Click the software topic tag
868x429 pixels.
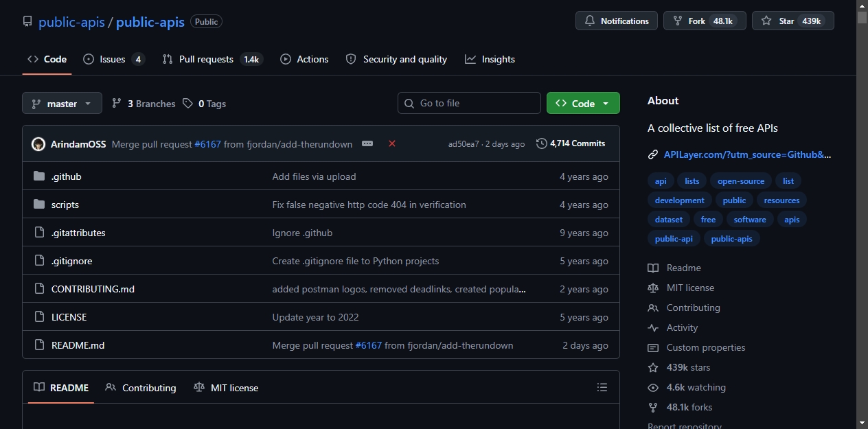pyautogui.click(x=750, y=220)
